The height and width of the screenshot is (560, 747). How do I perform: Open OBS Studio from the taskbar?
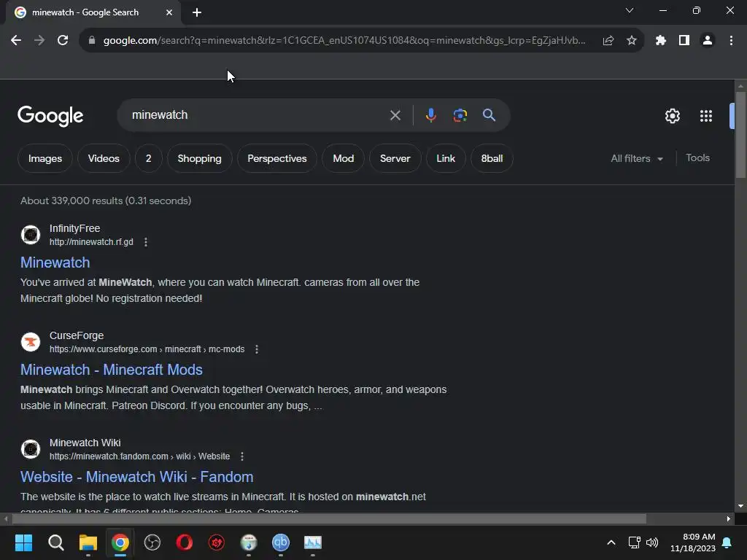(152, 542)
